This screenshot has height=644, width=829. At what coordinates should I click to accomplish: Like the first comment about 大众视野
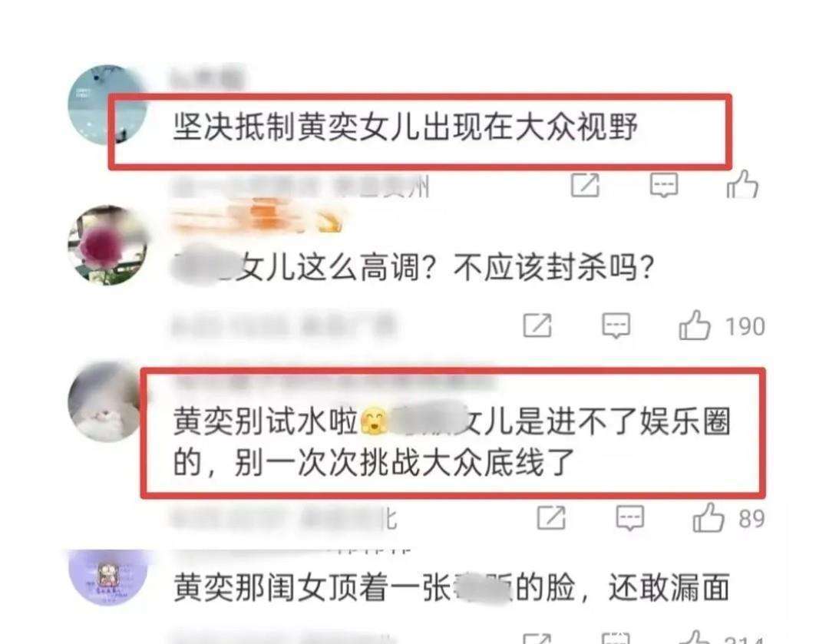[742, 184]
